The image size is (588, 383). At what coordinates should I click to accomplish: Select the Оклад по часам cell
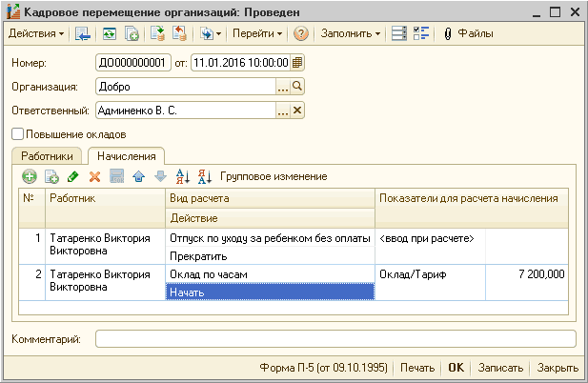pos(270,274)
